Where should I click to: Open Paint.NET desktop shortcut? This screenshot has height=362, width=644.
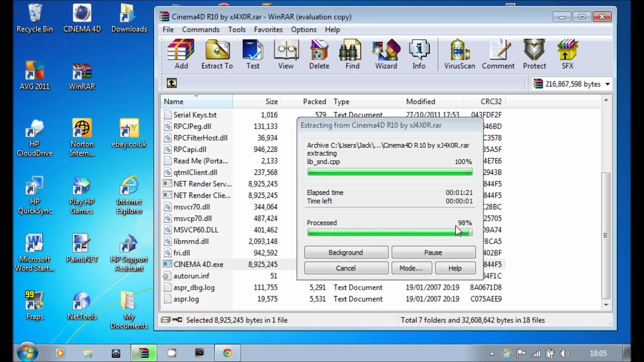(x=82, y=248)
